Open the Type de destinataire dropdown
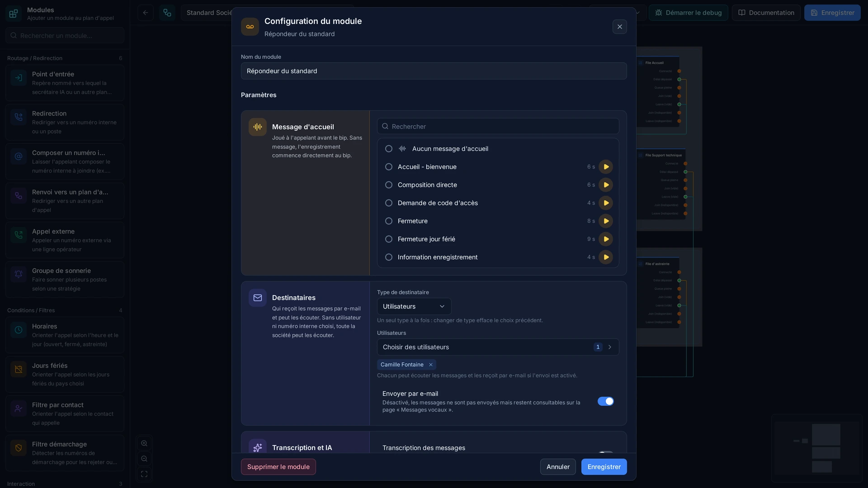The image size is (868, 488). point(414,306)
